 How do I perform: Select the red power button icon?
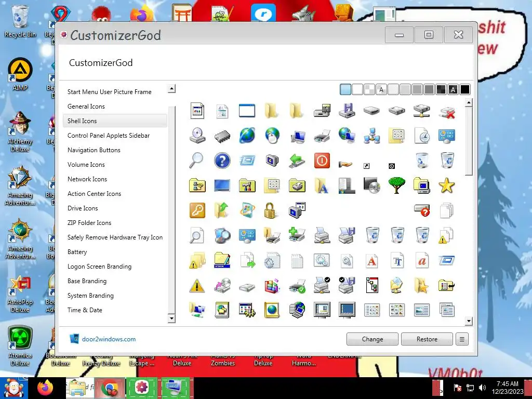(x=322, y=161)
